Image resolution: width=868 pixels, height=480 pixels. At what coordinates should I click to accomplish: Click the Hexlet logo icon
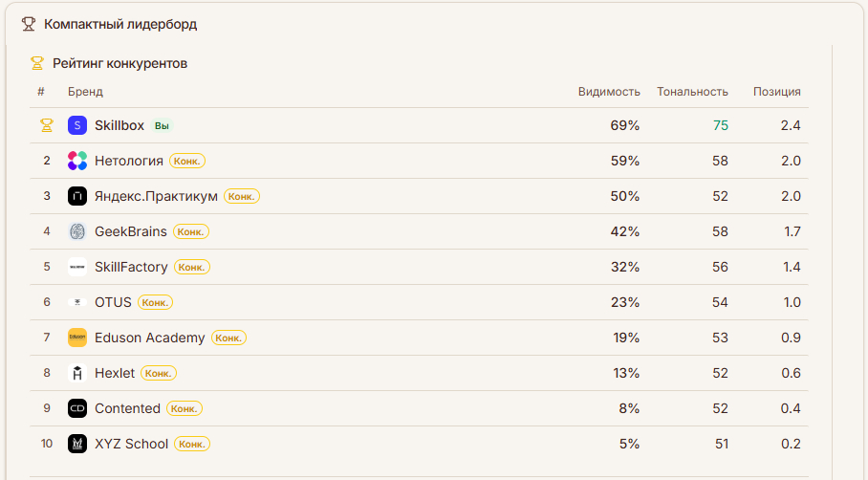pos(77,373)
